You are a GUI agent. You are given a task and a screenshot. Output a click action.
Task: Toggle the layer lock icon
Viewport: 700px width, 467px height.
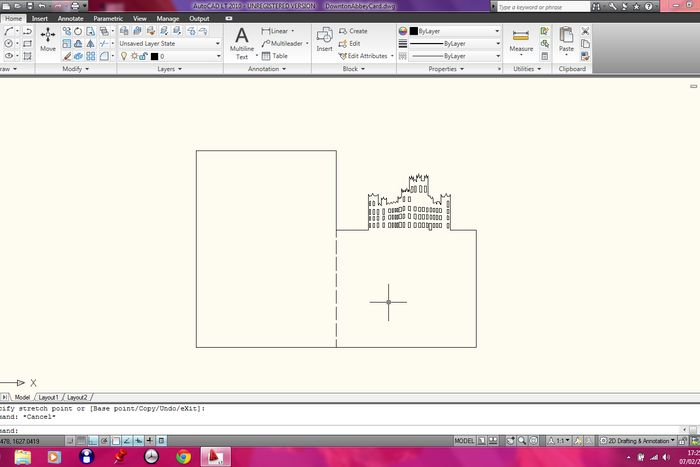[x=143, y=56]
